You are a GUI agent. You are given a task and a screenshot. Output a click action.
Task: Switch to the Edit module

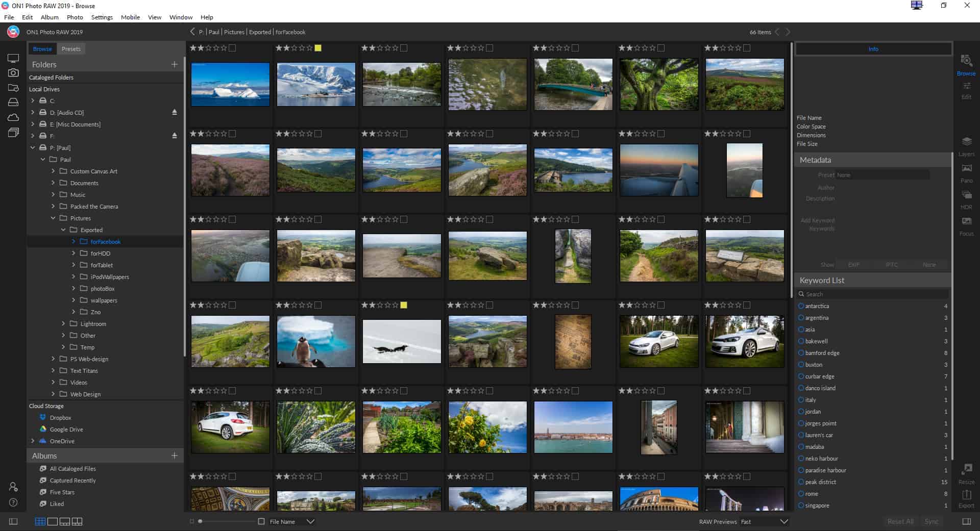coord(966,90)
